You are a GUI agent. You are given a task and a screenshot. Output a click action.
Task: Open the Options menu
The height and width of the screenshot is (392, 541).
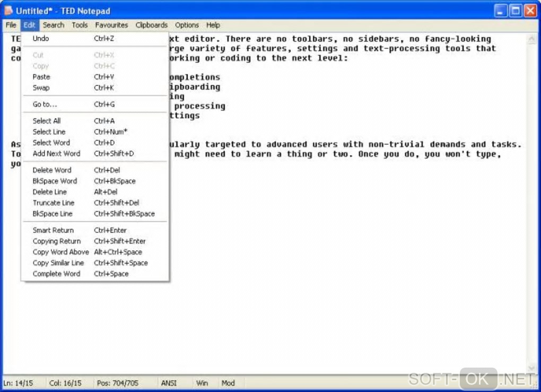187,25
